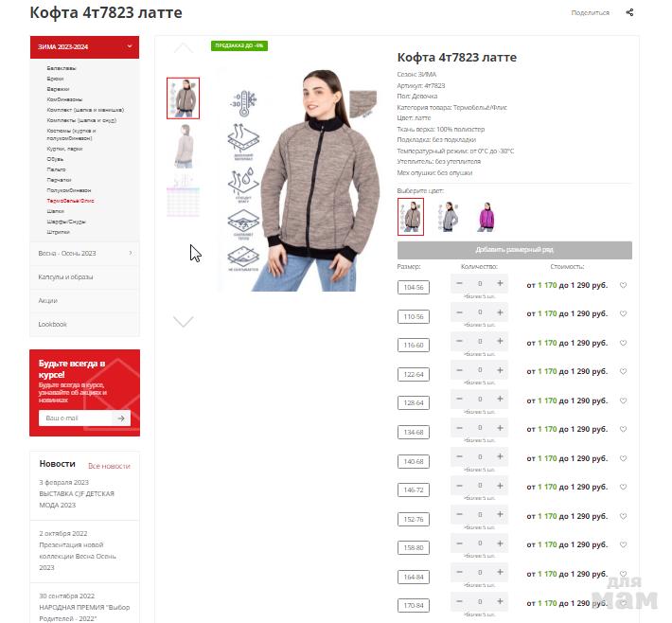Viewport: 672px width, 623px height.
Task: Choose the purple color variant
Action: coord(486,217)
